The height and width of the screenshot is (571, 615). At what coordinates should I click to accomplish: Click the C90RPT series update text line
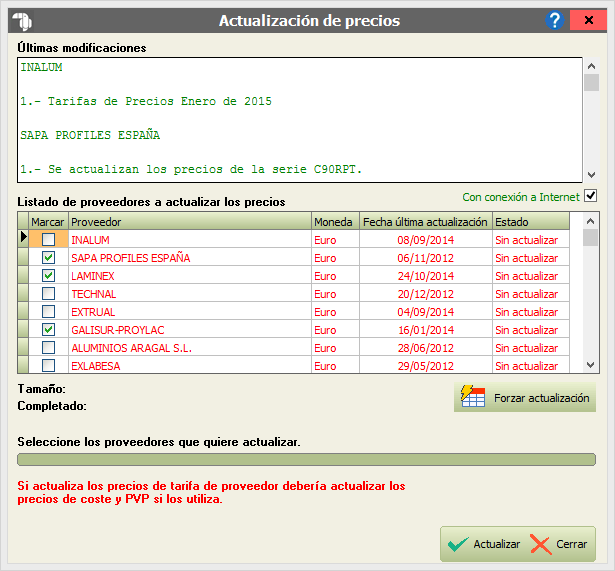[x=191, y=169]
